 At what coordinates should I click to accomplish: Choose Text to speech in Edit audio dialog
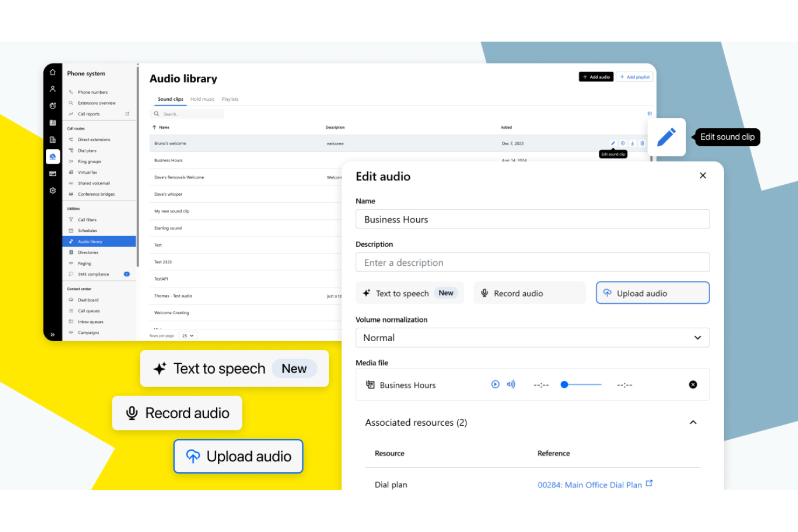pos(410,293)
